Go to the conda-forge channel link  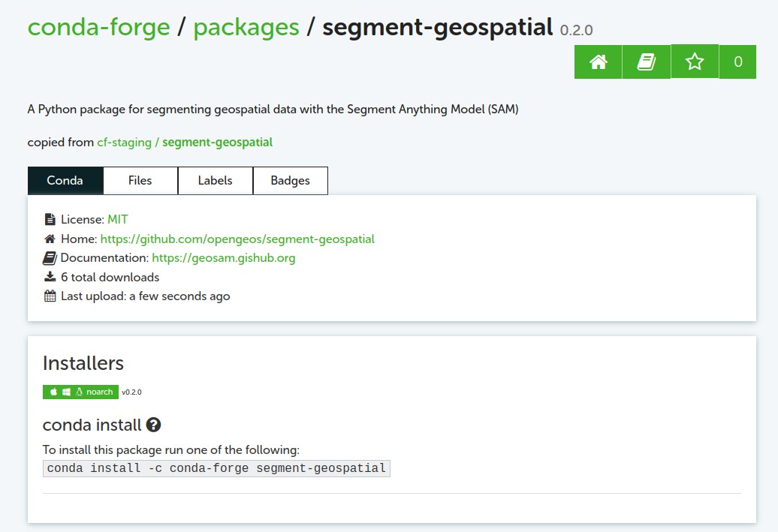(98, 27)
